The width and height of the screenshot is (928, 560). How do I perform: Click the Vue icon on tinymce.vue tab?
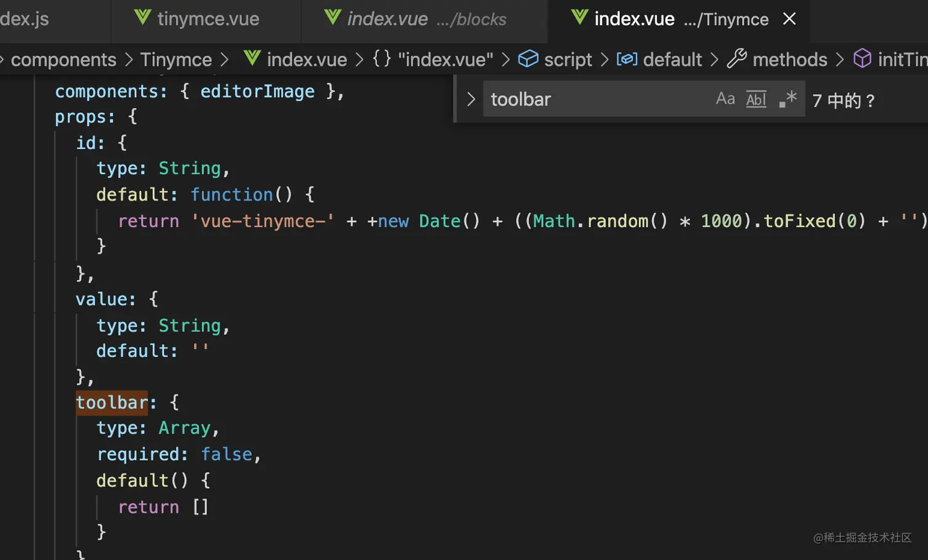pos(142,18)
